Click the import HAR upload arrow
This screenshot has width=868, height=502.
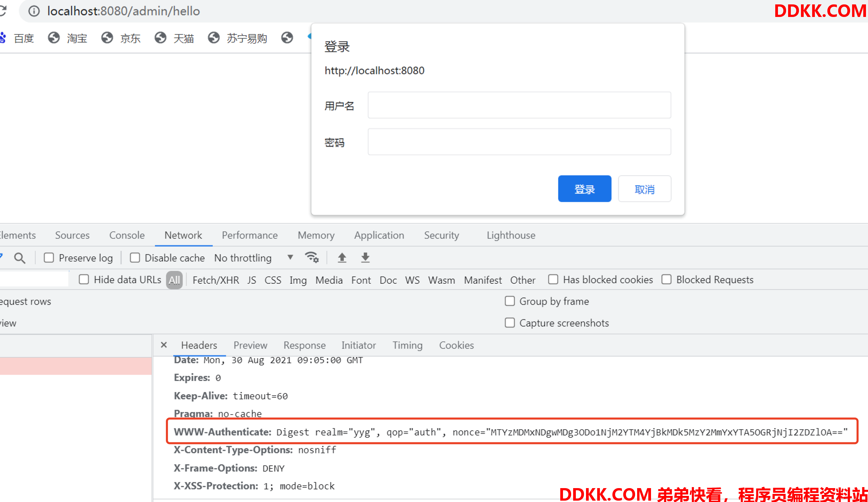pyautogui.click(x=342, y=258)
